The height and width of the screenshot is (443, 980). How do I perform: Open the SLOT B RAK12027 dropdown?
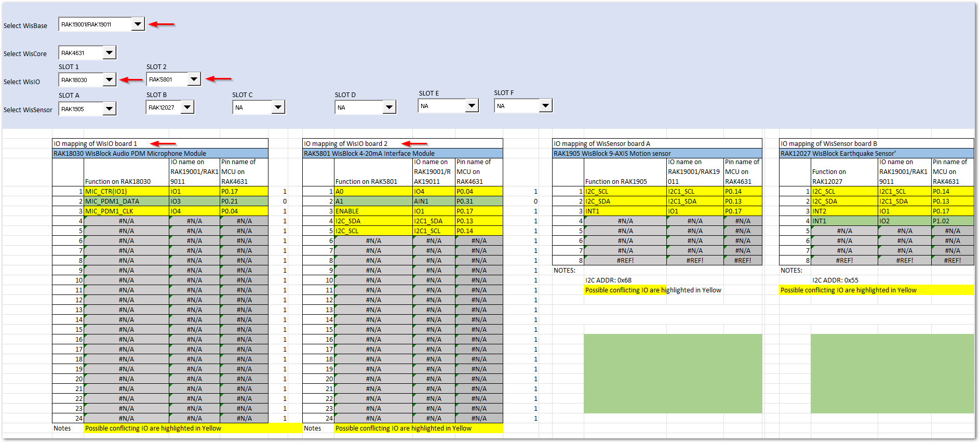tap(187, 107)
